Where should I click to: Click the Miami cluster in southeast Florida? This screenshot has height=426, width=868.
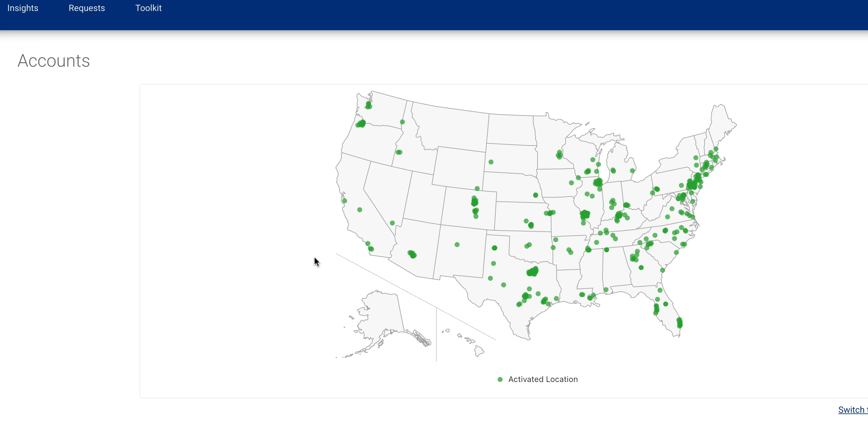[680, 323]
